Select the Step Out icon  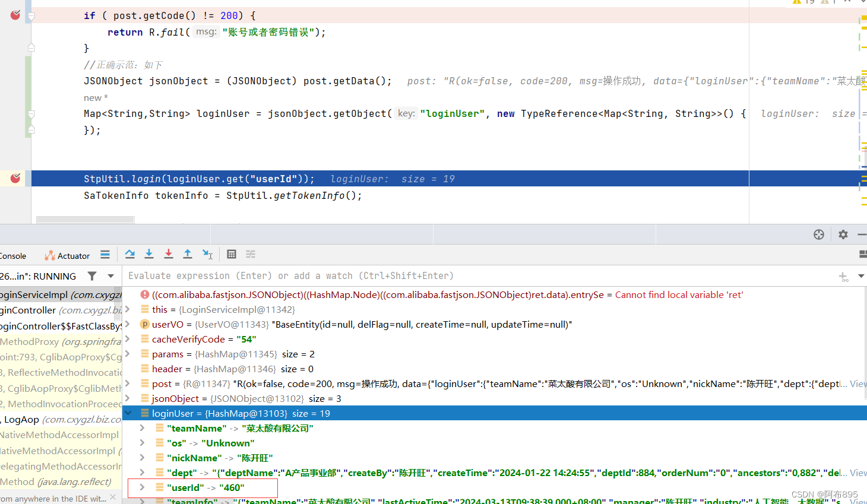(188, 254)
